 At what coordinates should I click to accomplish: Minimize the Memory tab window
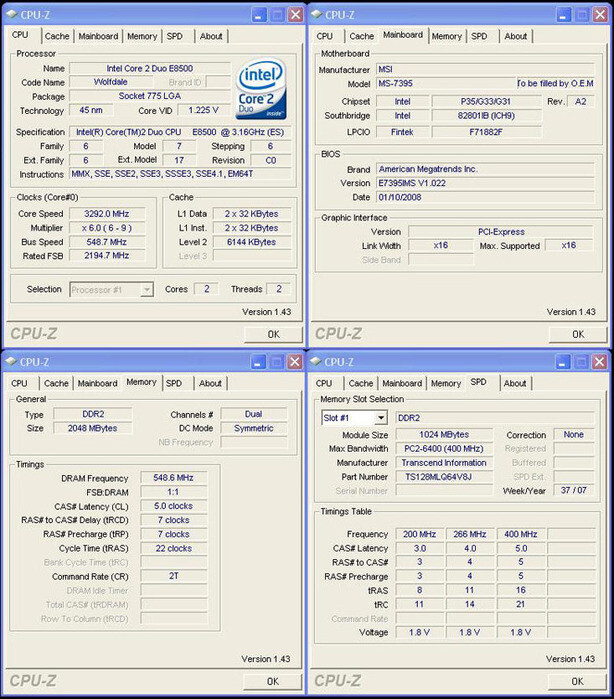pos(258,362)
